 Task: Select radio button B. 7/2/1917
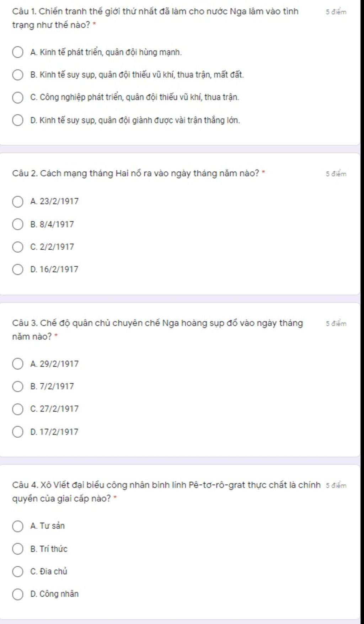pyautogui.click(x=18, y=386)
